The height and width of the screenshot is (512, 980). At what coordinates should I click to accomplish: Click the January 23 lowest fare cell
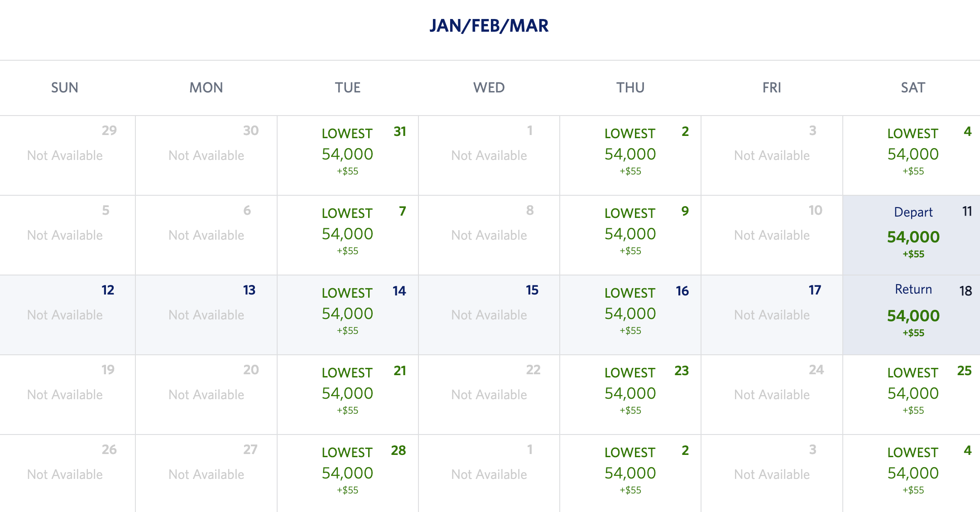630,392
